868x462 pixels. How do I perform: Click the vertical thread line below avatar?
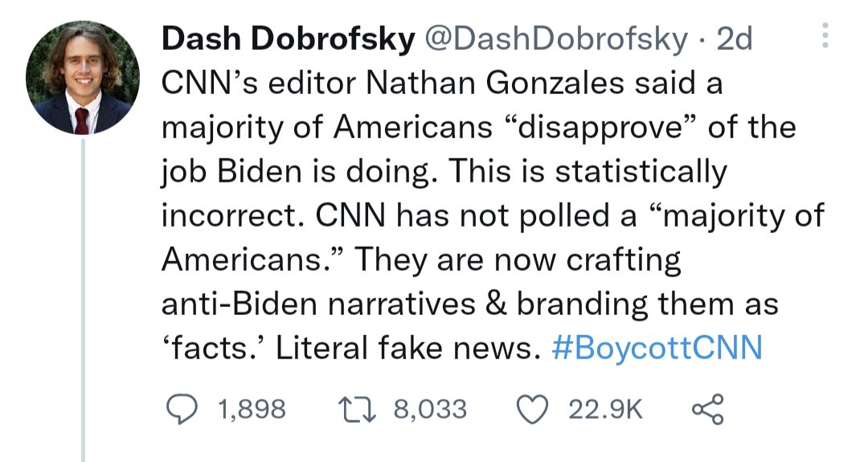click(82, 305)
